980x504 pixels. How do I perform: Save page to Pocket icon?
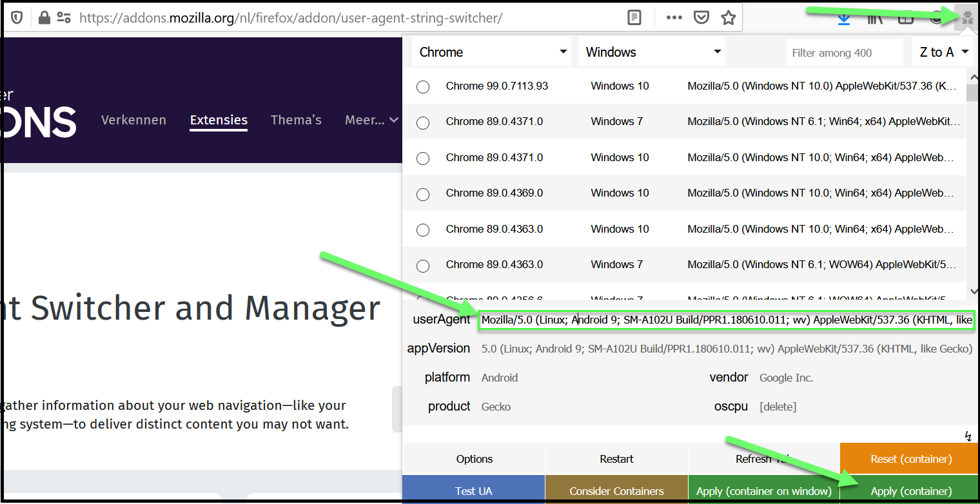[701, 18]
